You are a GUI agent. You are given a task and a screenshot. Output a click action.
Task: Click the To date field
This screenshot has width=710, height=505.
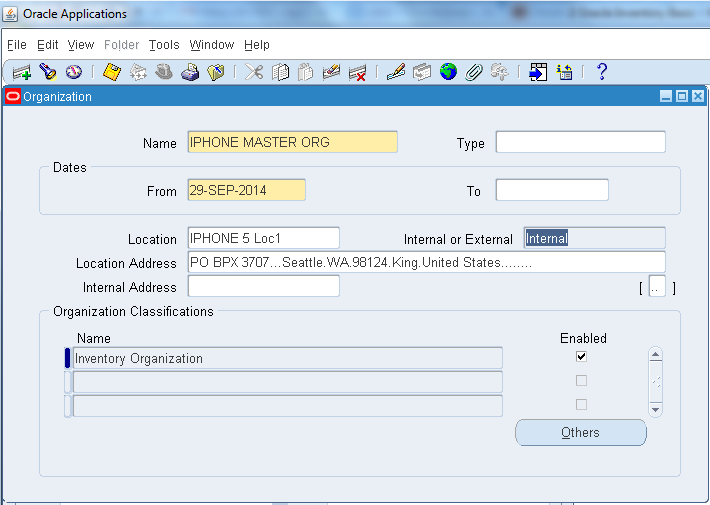click(x=552, y=190)
